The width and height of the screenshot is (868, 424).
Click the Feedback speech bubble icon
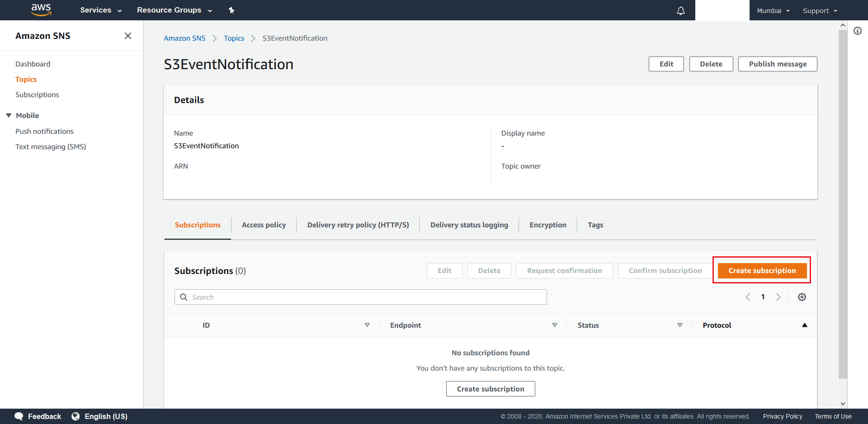(x=19, y=416)
